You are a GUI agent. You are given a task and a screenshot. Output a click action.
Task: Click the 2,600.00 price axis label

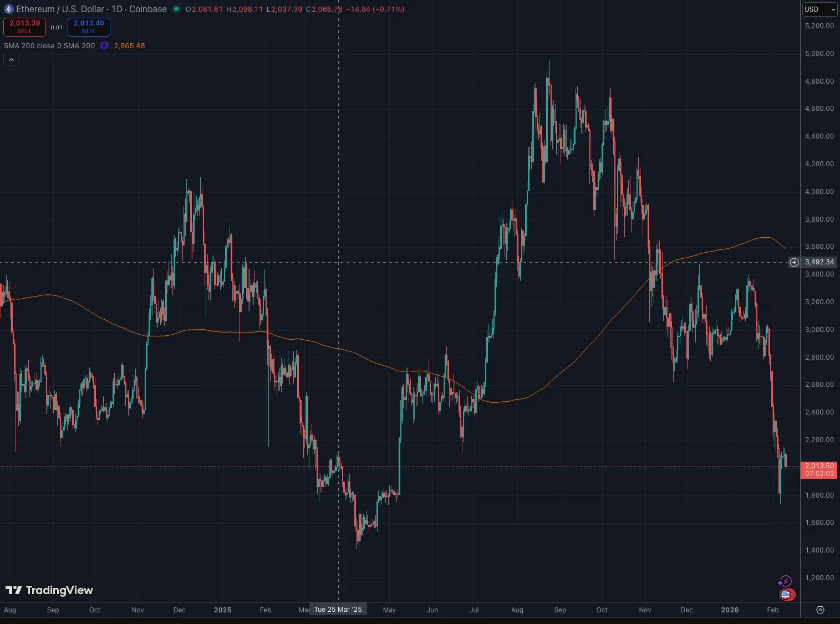click(819, 385)
